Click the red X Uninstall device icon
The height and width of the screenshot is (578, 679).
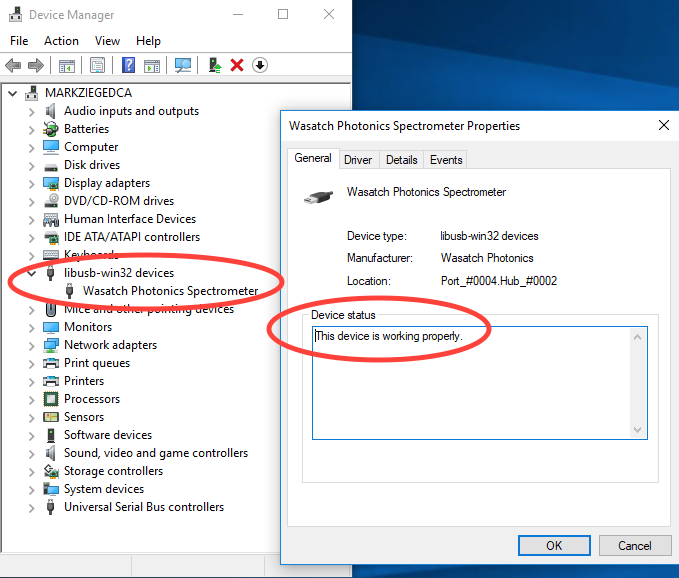click(x=237, y=66)
